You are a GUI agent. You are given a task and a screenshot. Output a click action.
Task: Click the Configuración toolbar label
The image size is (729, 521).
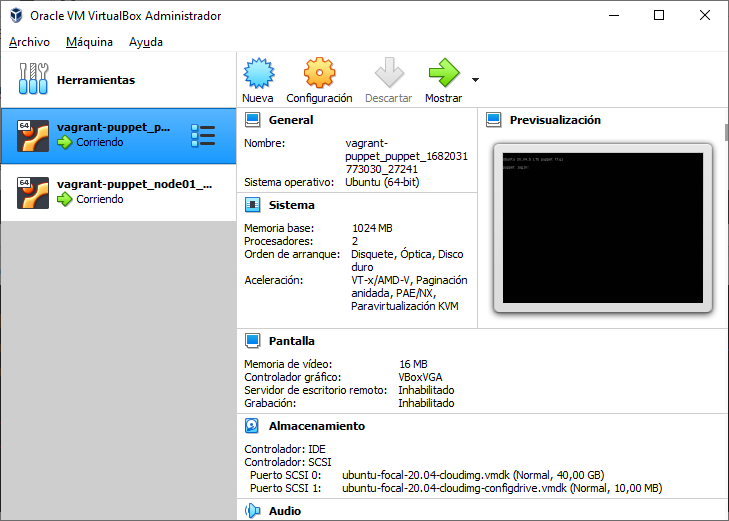point(319,98)
